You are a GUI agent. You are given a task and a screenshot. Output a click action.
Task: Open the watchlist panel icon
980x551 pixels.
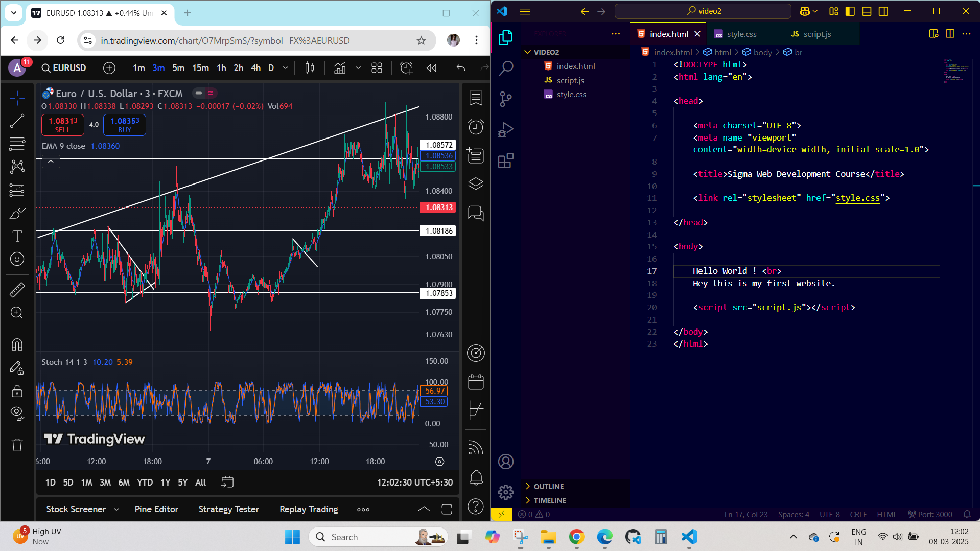pyautogui.click(x=476, y=98)
